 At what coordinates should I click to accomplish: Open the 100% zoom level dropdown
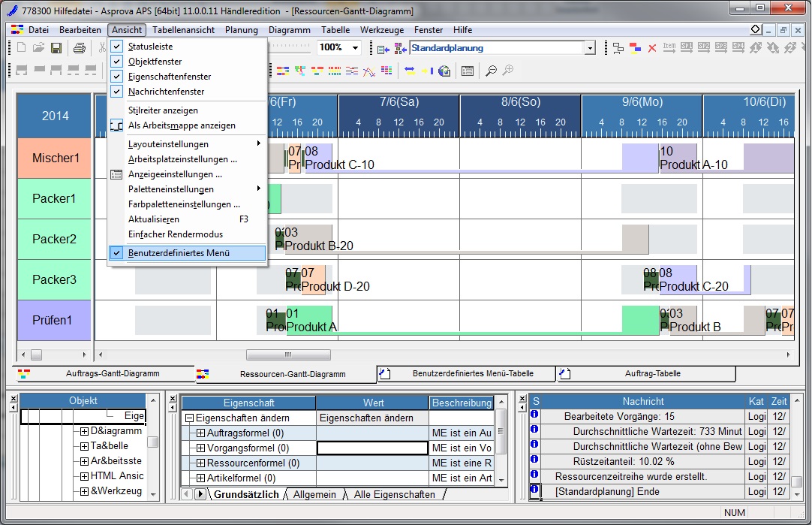click(355, 47)
